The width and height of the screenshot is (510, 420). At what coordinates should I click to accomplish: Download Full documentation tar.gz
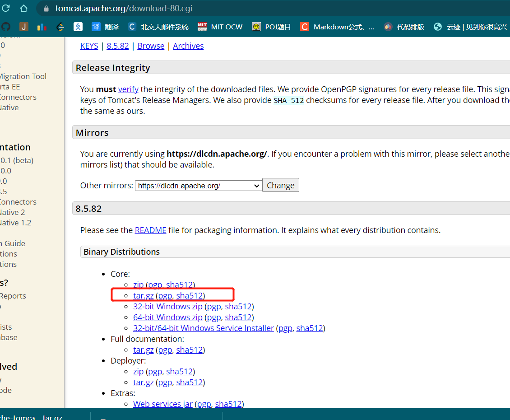coord(144,350)
